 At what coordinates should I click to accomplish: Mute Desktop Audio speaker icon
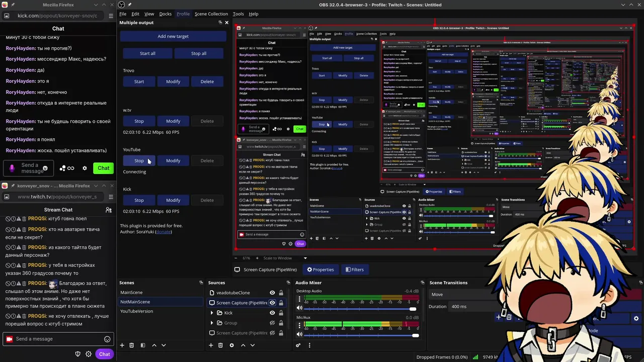(300, 308)
